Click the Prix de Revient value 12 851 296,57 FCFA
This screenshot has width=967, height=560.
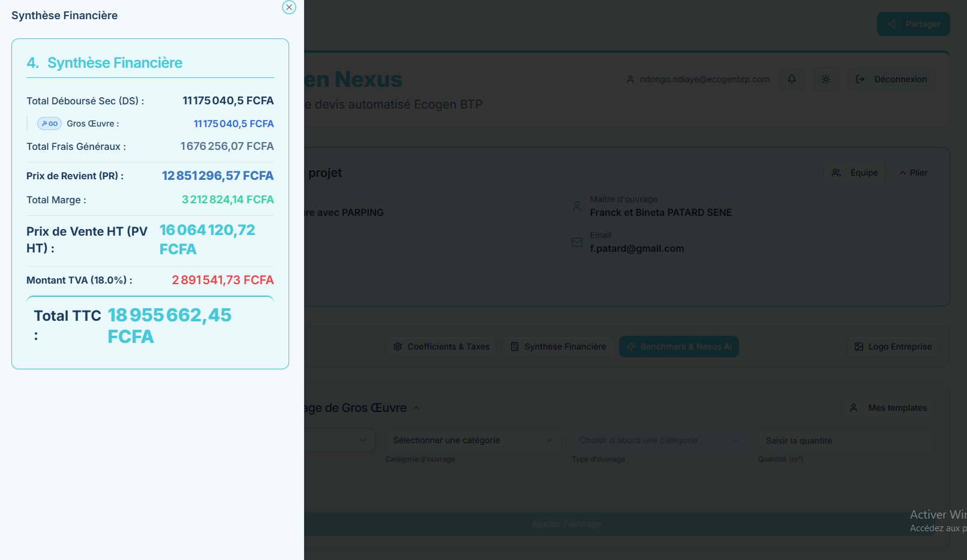(x=218, y=176)
